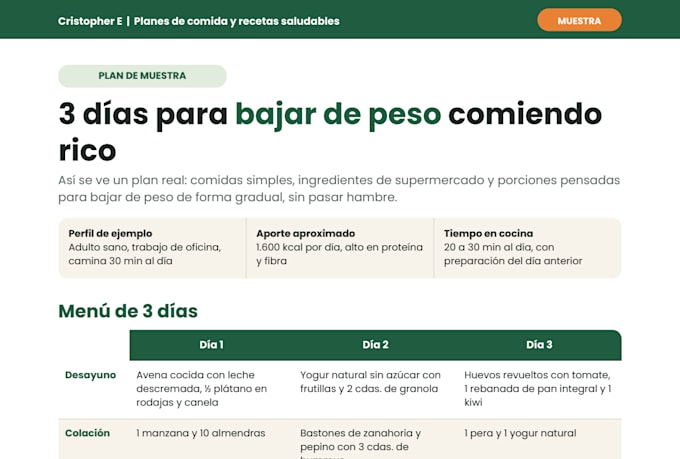Click 'Adulto sano, trabajo de oficina' text
680x459 pixels.
(x=145, y=254)
